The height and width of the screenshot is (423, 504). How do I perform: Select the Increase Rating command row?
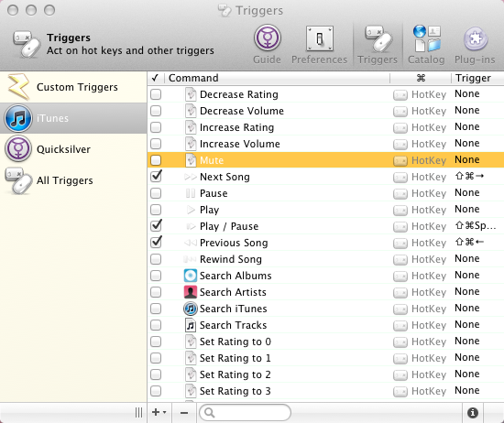point(325,127)
